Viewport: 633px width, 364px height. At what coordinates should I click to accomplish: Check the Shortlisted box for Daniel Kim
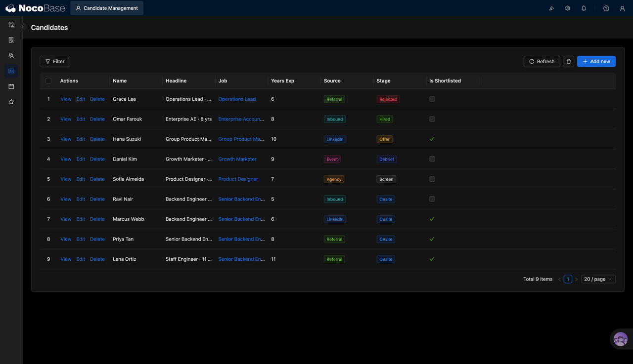pos(432,159)
